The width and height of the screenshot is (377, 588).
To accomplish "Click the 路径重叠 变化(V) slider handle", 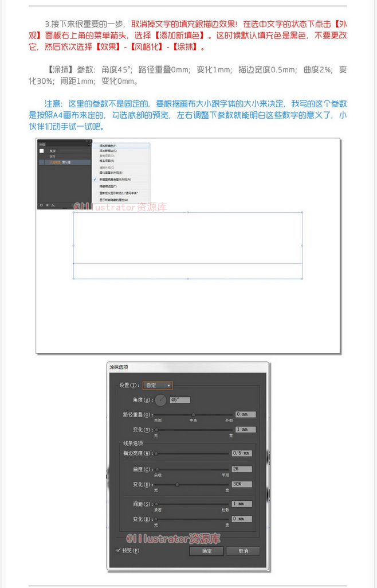I will point(156,430).
